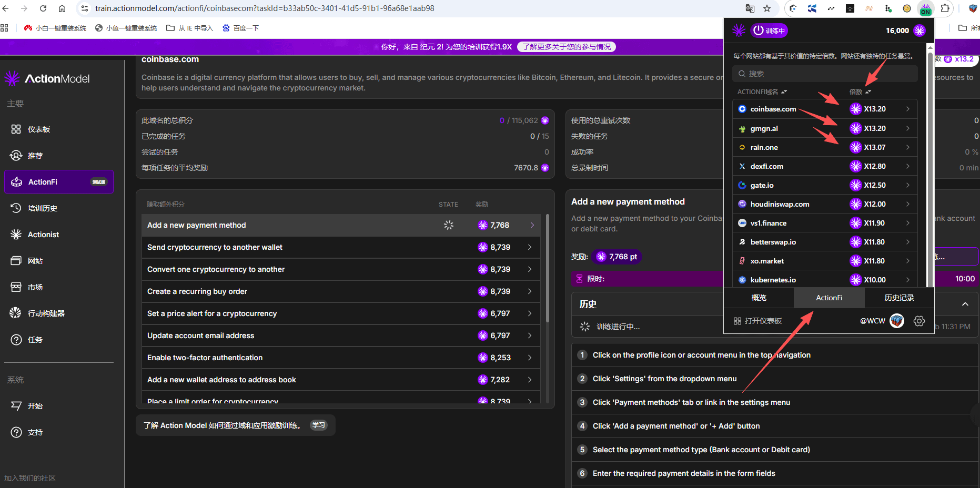This screenshot has width=980, height=488.
Task: Switch to the 概览 overview tab
Action: click(759, 298)
